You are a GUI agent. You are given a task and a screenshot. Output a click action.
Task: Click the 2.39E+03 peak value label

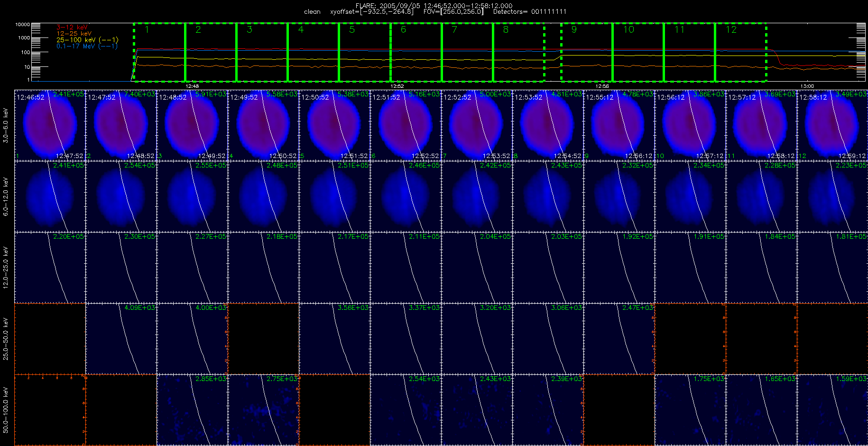(566, 379)
